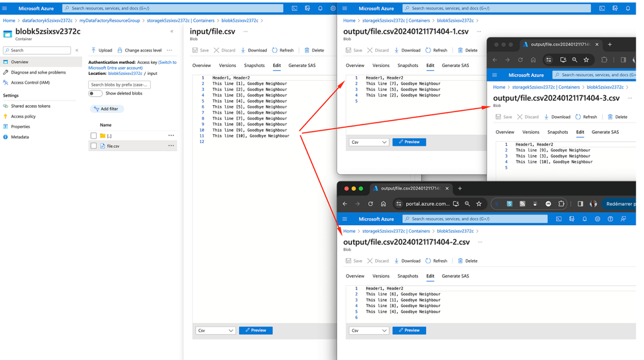Select Generate SAS tab of input/file.csv

tap(302, 65)
